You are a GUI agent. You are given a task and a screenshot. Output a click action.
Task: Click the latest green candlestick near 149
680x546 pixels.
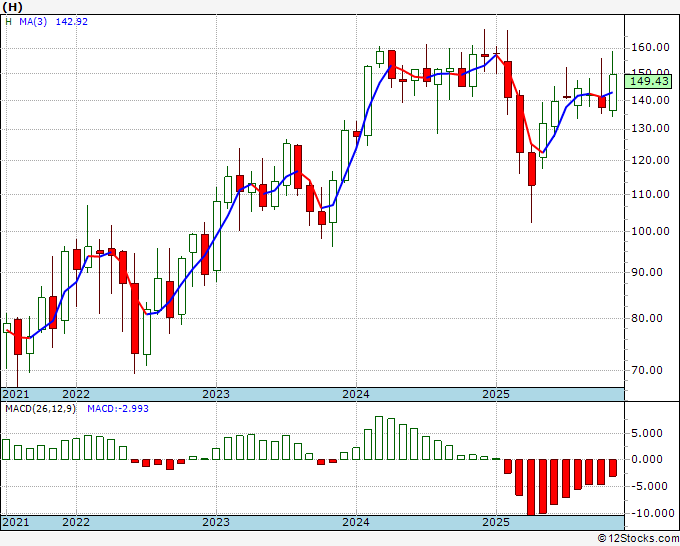click(613, 92)
